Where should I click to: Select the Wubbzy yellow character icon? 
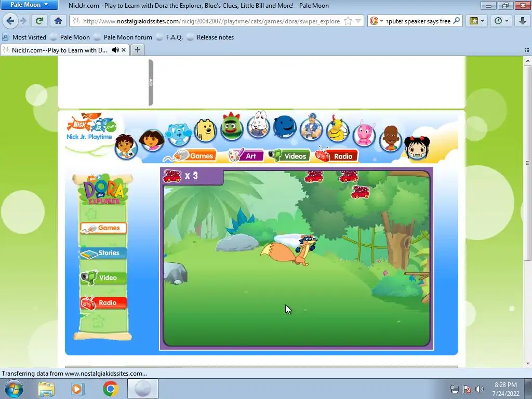click(205, 130)
